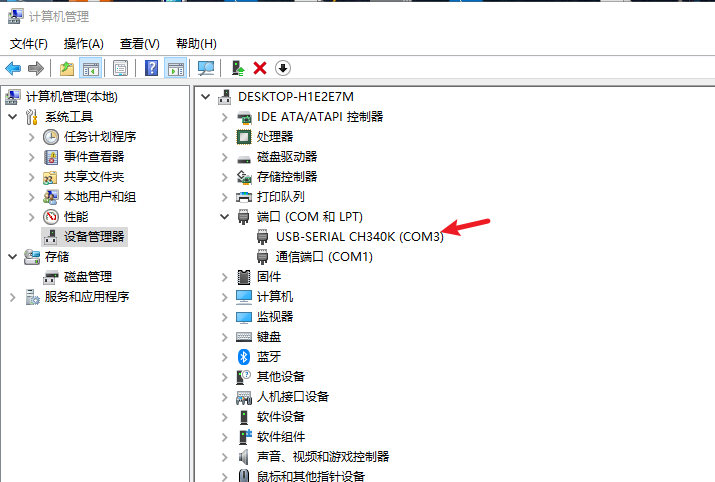Image resolution: width=715 pixels, height=482 pixels.
Task: Expand the 蓝牙 device category
Action: (x=224, y=356)
